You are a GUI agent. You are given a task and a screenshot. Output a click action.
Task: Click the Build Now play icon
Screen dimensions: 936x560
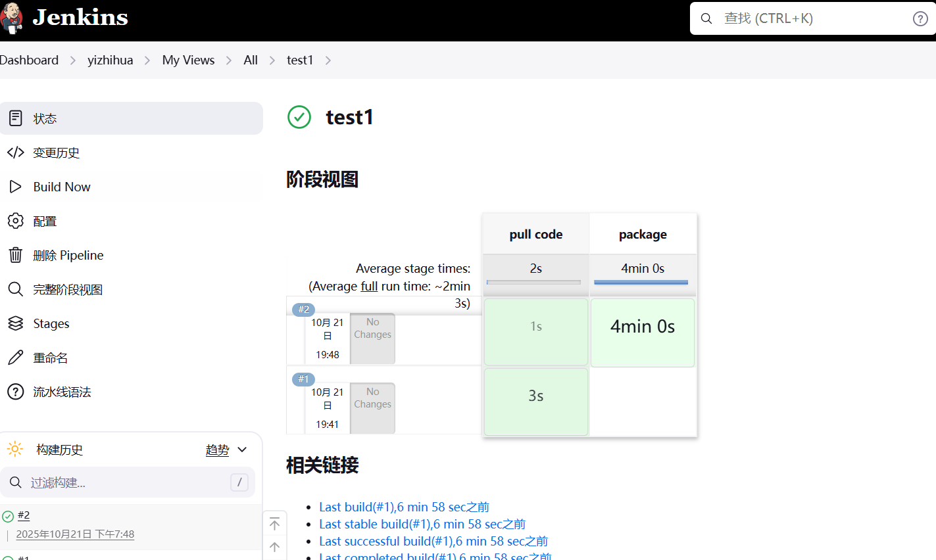click(15, 187)
